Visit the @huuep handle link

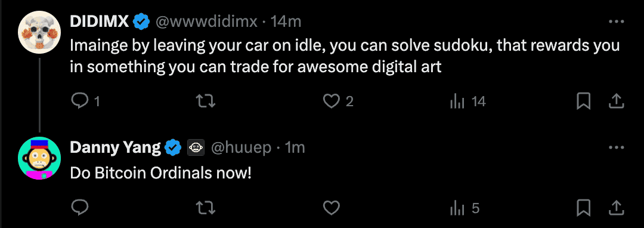tap(241, 148)
